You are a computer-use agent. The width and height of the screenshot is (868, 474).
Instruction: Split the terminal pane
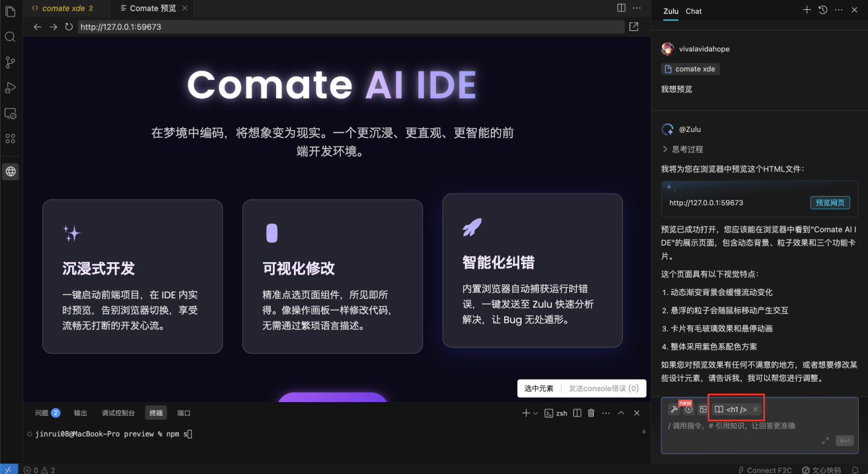click(x=577, y=413)
